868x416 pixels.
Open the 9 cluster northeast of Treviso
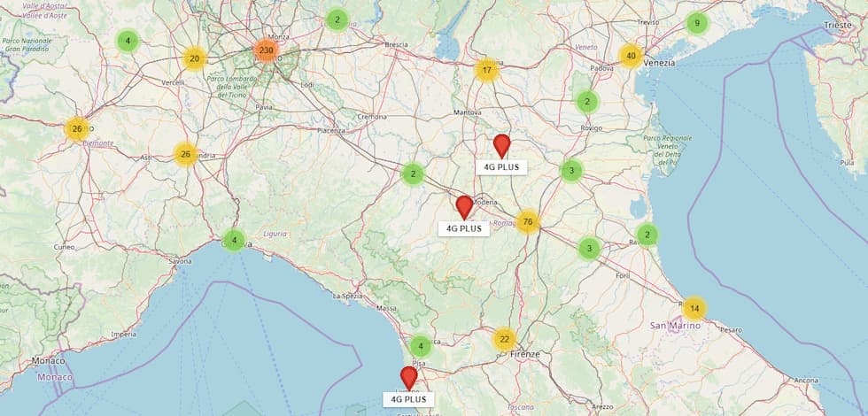pos(697,23)
